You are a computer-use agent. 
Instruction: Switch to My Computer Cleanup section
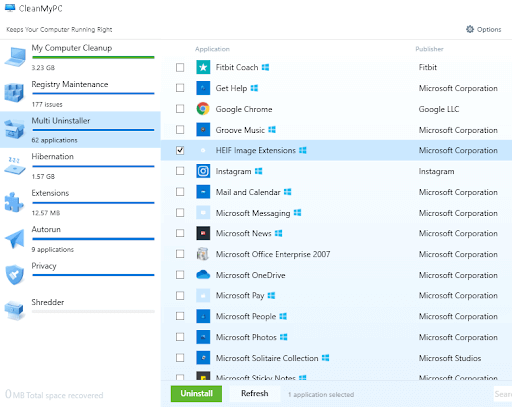pyautogui.click(x=80, y=57)
